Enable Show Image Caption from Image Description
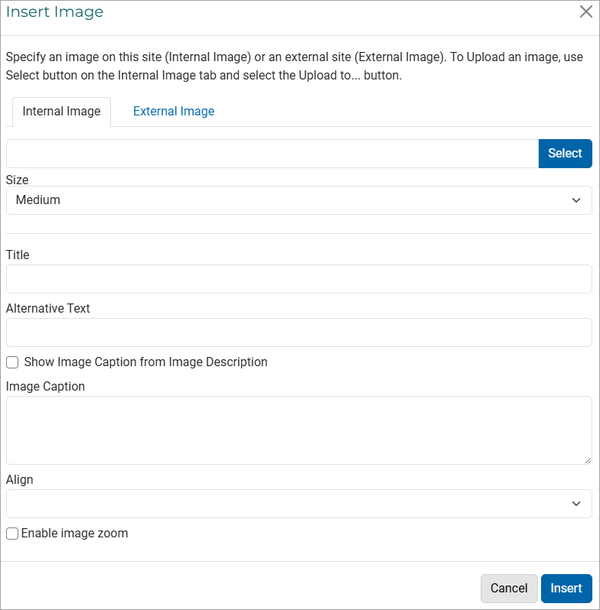600x610 pixels. [12, 362]
